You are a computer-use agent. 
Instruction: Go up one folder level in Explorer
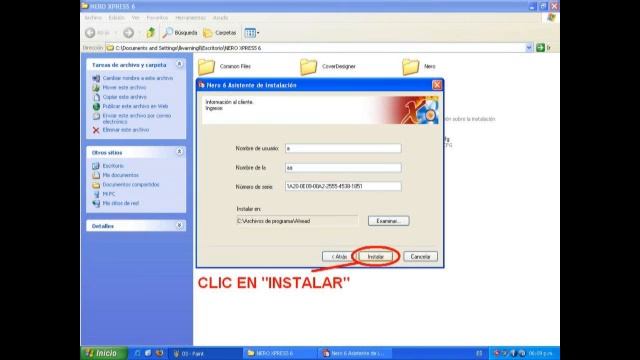coord(151,33)
